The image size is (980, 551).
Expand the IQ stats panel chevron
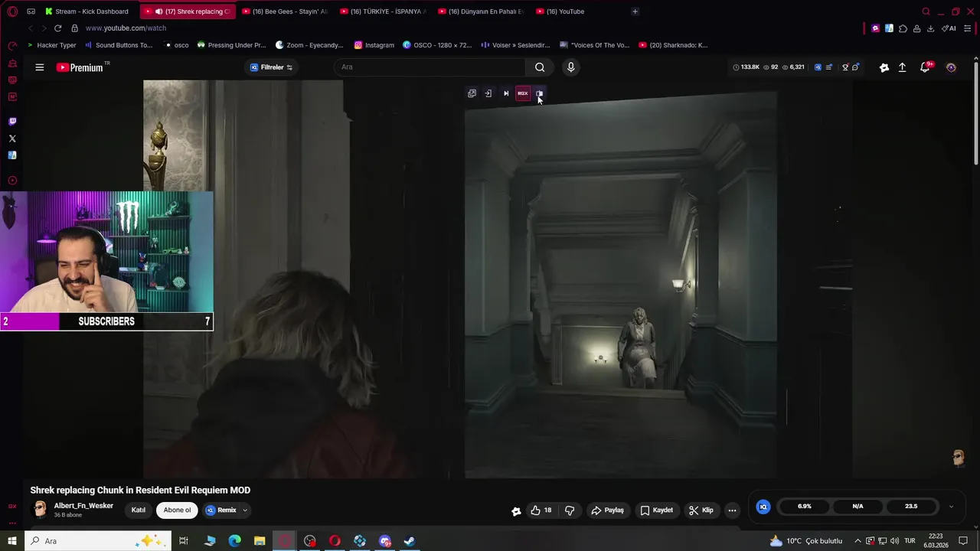(x=951, y=507)
